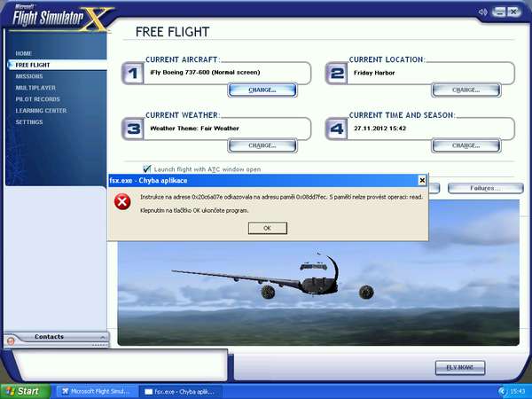The image size is (532, 399).
Task: Click the aircraft preview image
Action: click(318, 293)
